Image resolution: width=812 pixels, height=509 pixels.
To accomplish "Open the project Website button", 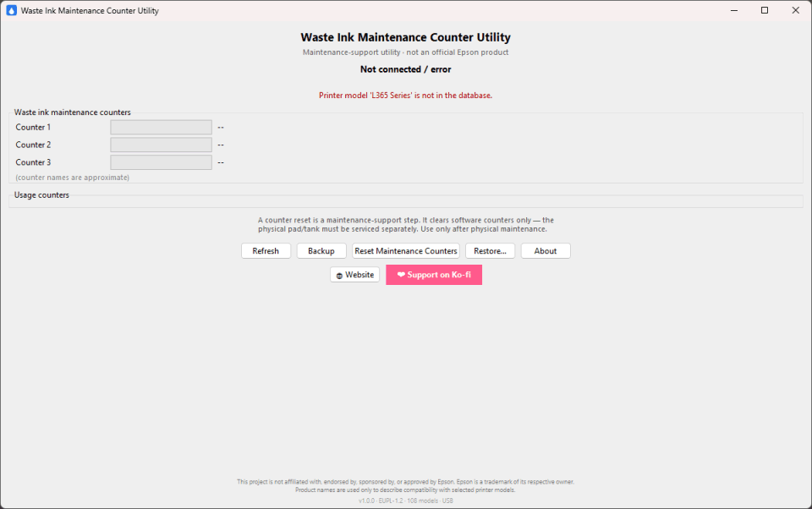I will (354, 275).
